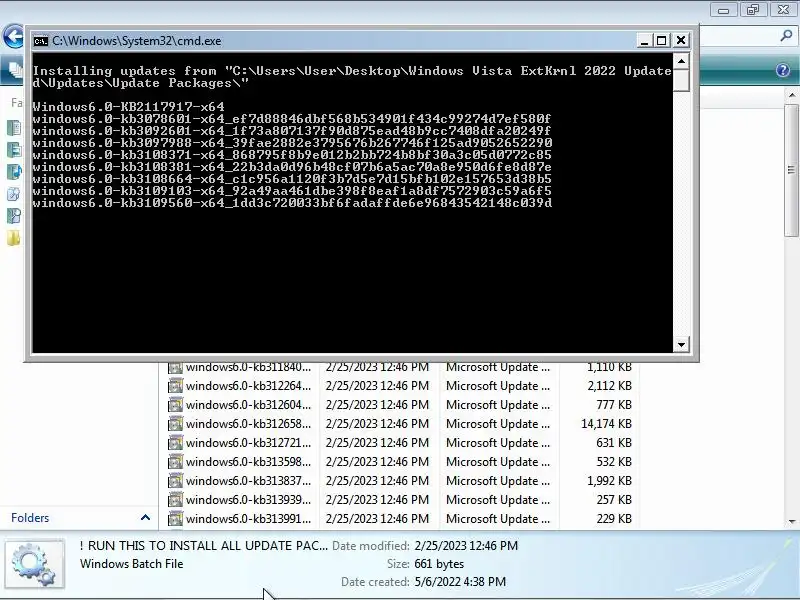Click the cmd.exe title bar path text

[137, 41]
